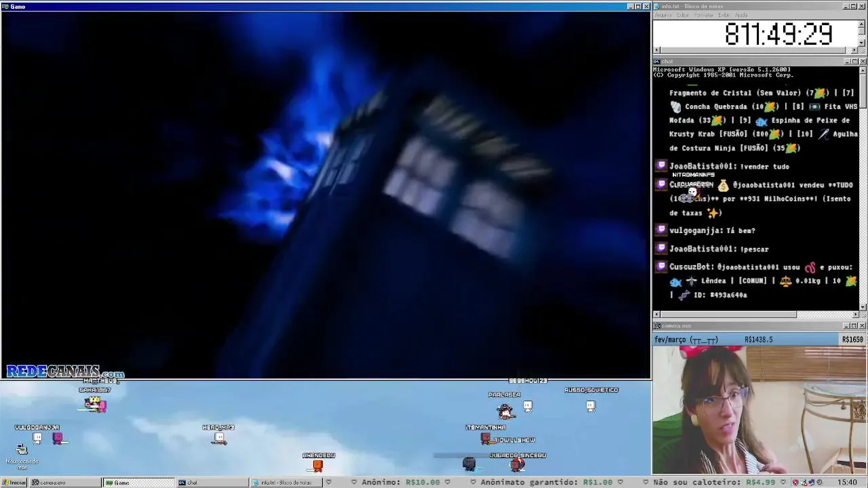The width and height of the screenshot is (868, 488).
Task: Open Ajuda menu in Bloco de notas
Action: coord(742,15)
